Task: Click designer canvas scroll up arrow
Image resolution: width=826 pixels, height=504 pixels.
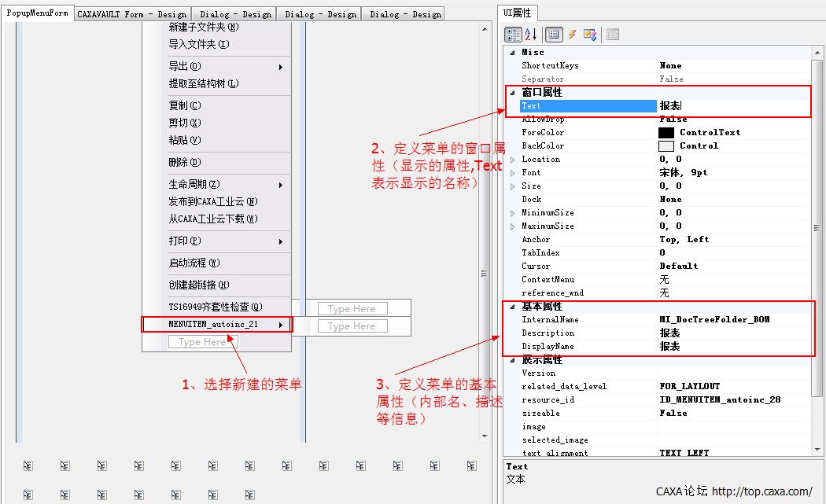Action: tap(484, 30)
